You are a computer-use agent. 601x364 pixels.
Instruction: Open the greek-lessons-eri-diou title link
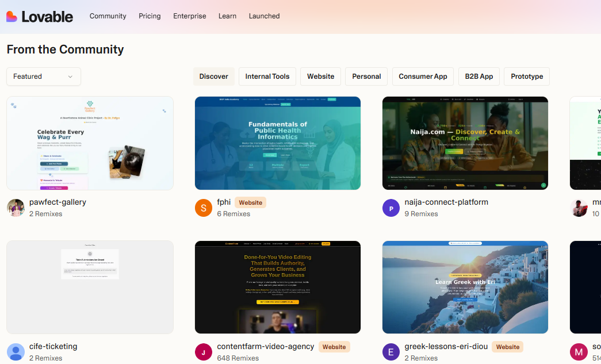(446, 346)
